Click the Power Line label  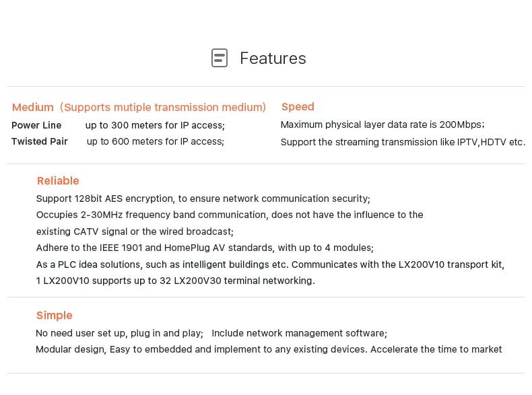[x=36, y=125]
